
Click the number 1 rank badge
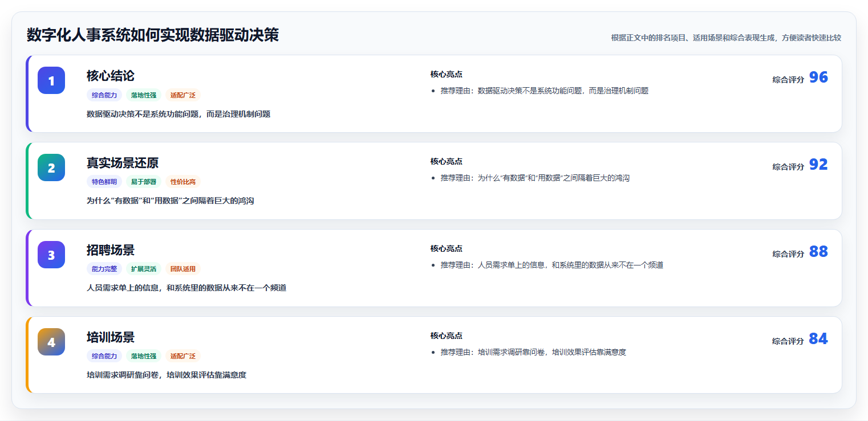[x=51, y=80]
